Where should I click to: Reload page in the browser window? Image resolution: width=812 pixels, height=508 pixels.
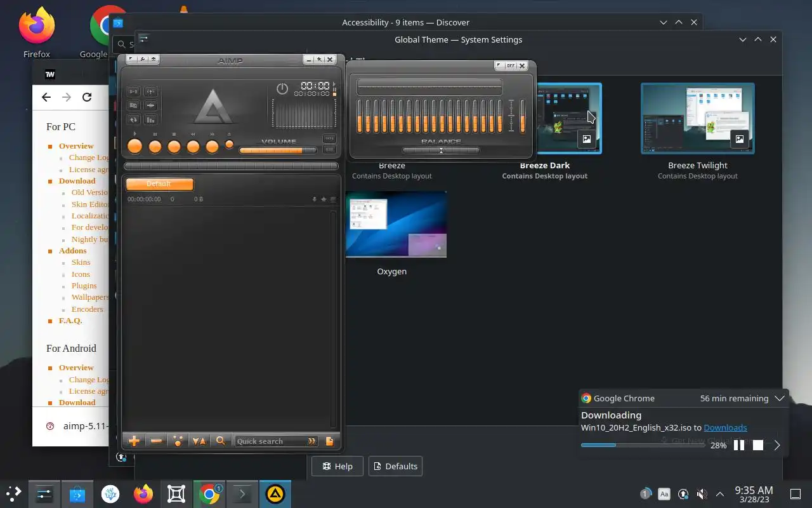(87, 97)
